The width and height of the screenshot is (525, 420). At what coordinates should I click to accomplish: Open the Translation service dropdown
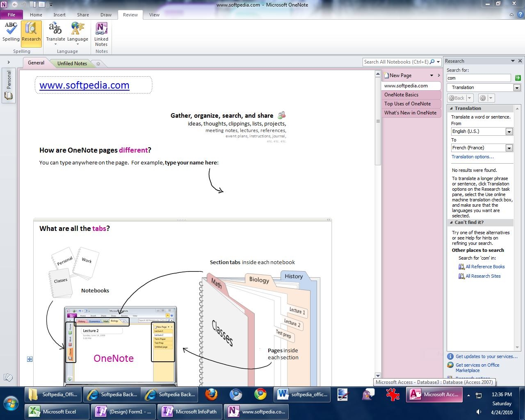click(516, 88)
